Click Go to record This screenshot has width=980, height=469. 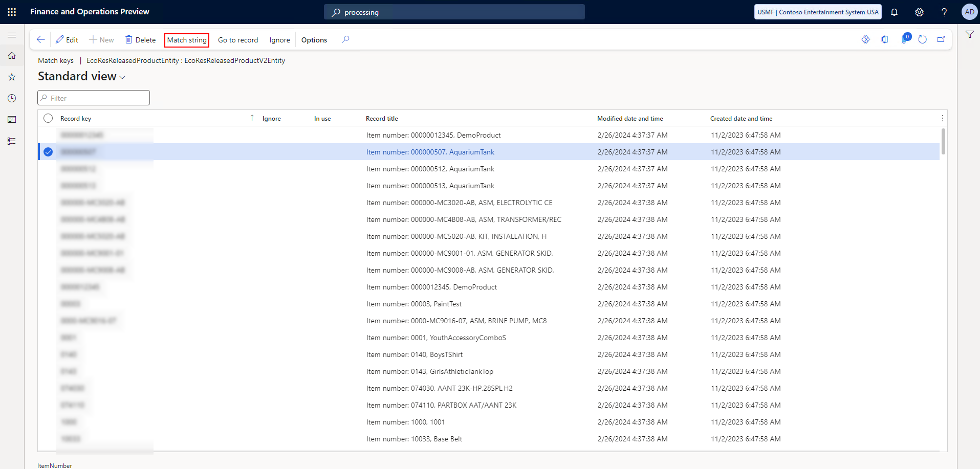tap(238, 40)
